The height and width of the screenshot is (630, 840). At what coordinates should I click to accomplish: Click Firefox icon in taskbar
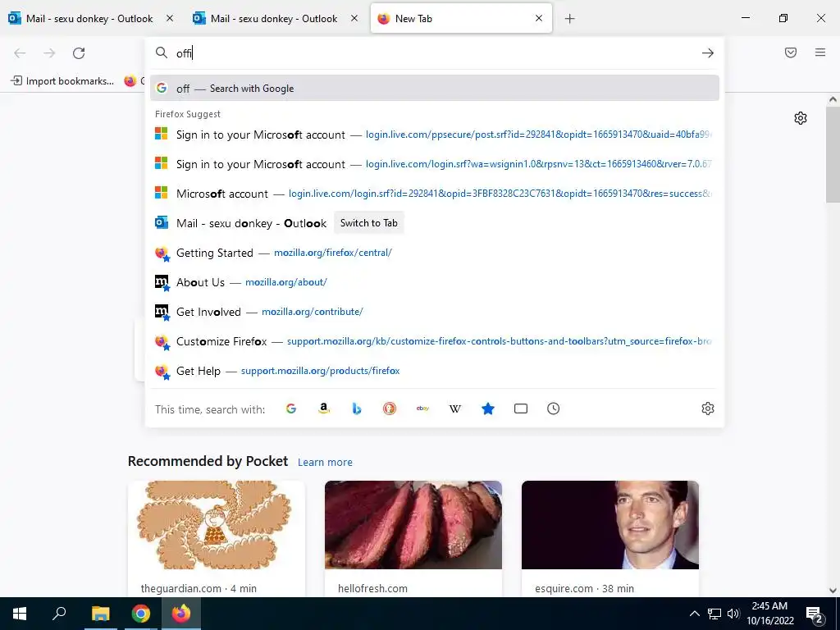[181, 614]
